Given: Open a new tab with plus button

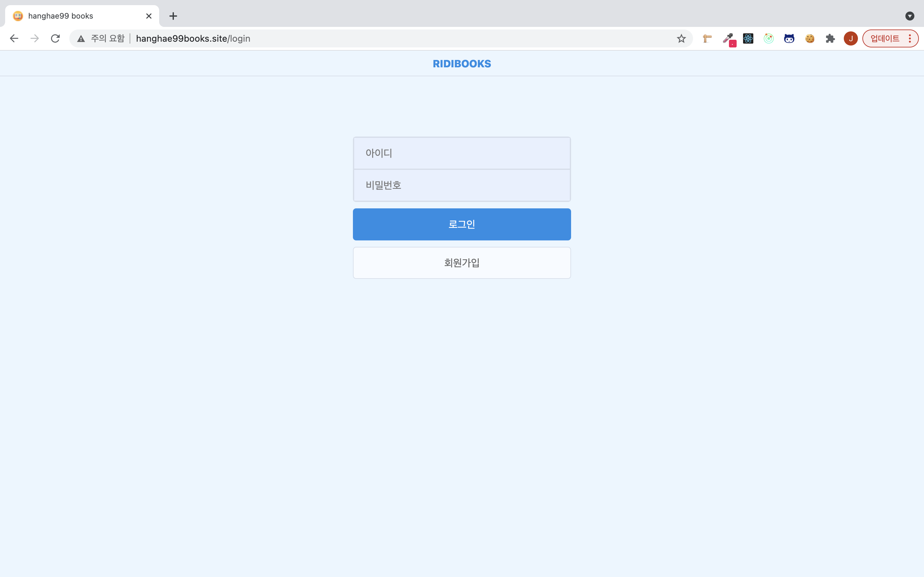Looking at the screenshot, I should point(173,16).
